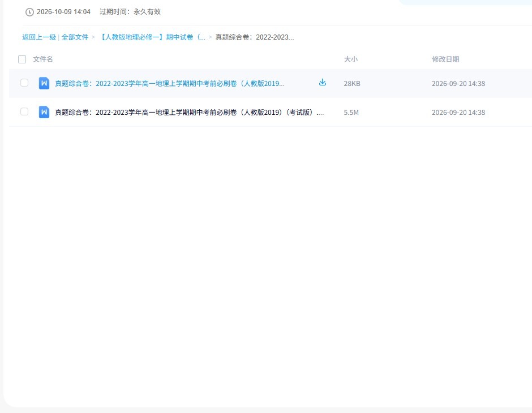Select the 28KB size cell

pyautogui.click(x=352, y=83)
